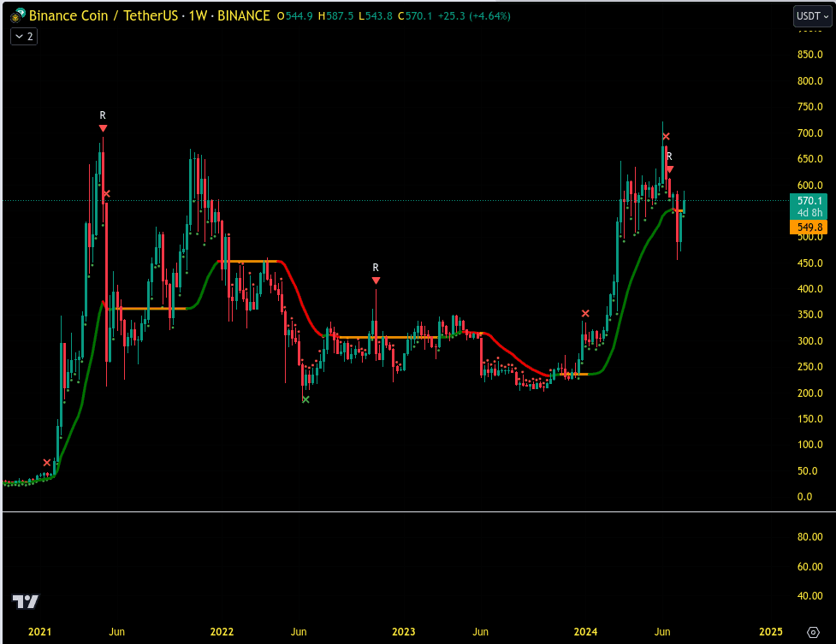
Task: Click the Jun label between 2021 and 2022
Action: [x=116, y=632]
